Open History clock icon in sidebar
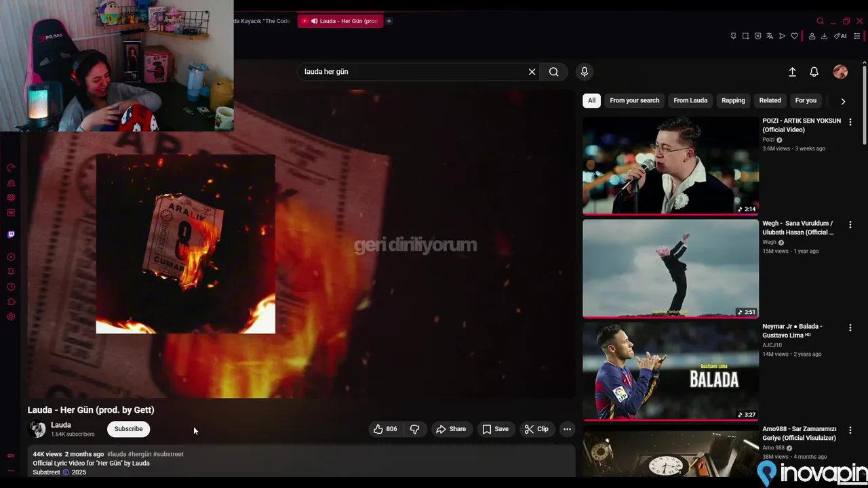868x488 pixels. tap(11, 287)
